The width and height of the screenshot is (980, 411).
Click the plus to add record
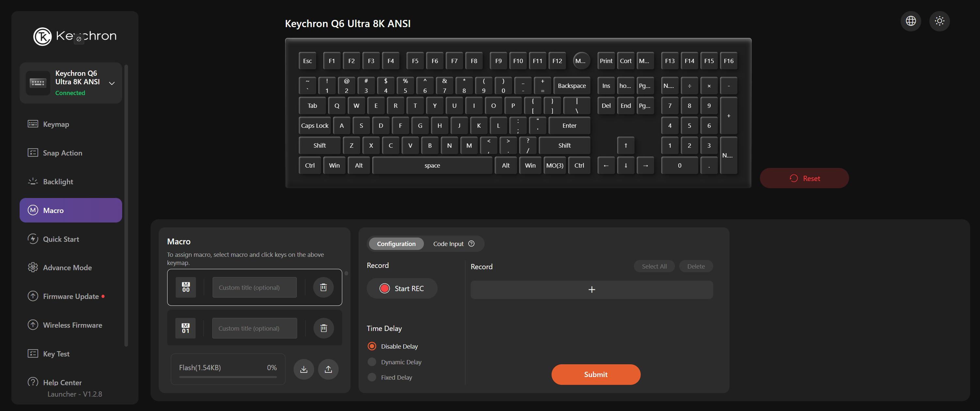click(591, 289)
